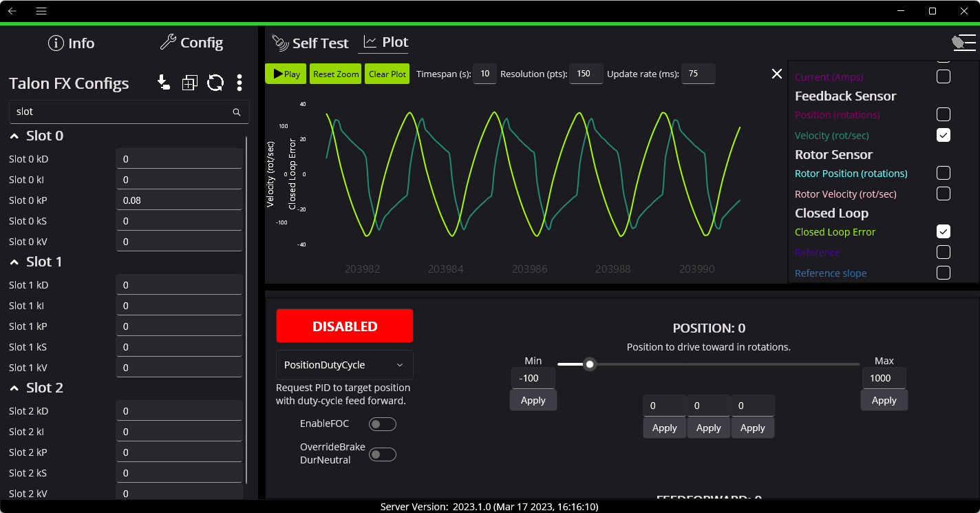
Task: Enable the Rotor Velocity (rot/sec) checkbox
Action: [x=944, y=193]
